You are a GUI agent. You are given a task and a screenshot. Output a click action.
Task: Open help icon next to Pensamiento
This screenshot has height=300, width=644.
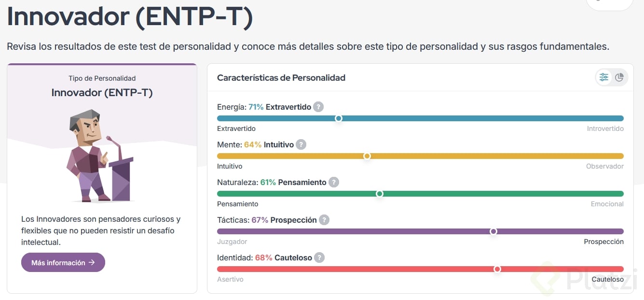(334, 182)
